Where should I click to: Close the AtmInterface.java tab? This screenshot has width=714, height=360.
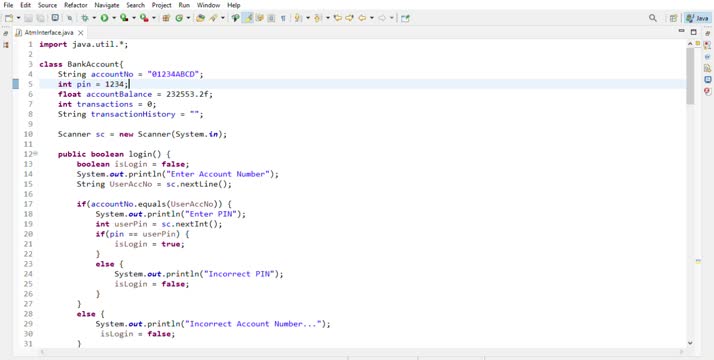81,33
